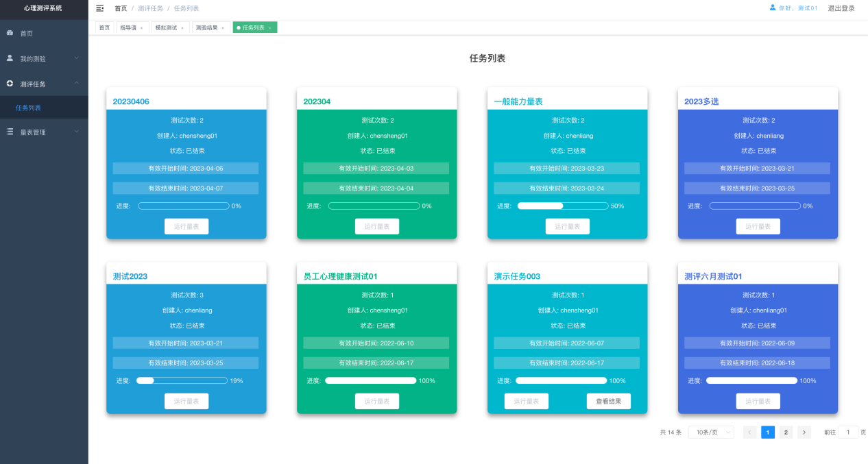Select 任务列表 in the sidebar submenu
The image size is (868, 464).
29,108
